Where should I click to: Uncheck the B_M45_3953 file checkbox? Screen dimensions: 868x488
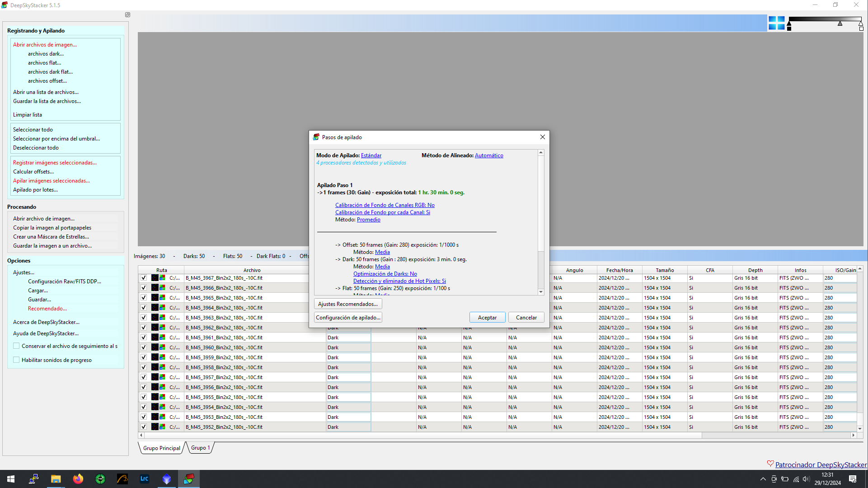click(144, 417)
